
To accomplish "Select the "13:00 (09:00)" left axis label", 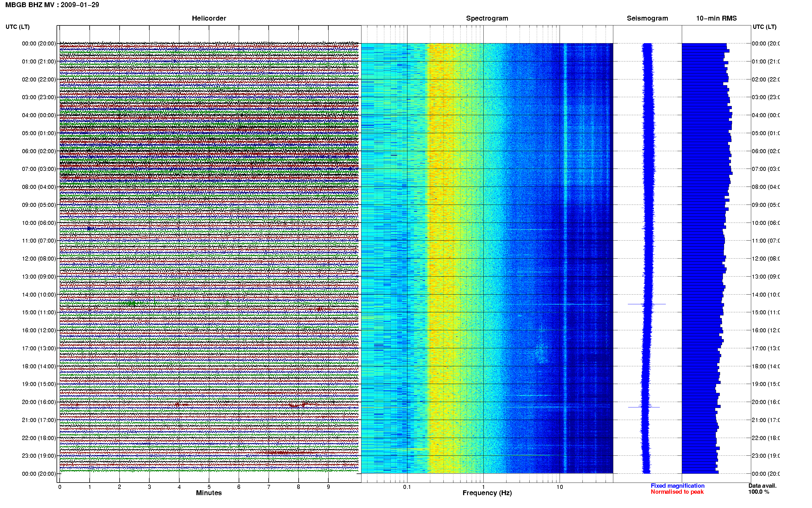I will [39, 277].
